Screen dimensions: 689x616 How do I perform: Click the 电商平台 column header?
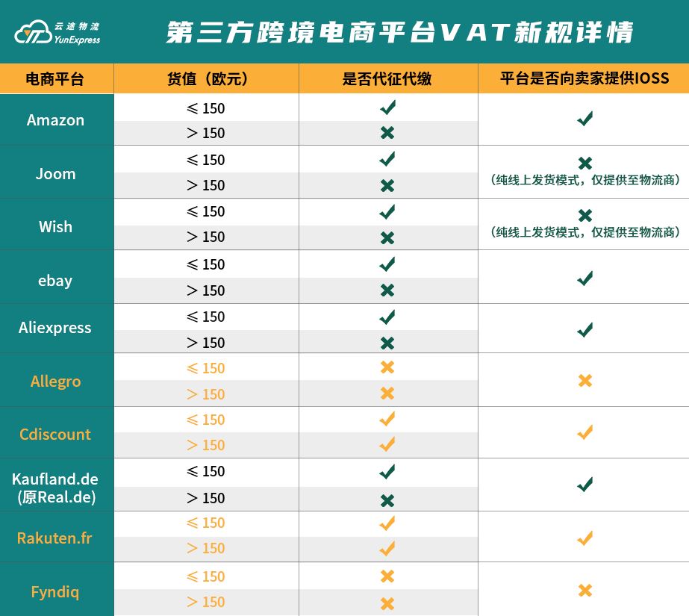click(55, 79)
